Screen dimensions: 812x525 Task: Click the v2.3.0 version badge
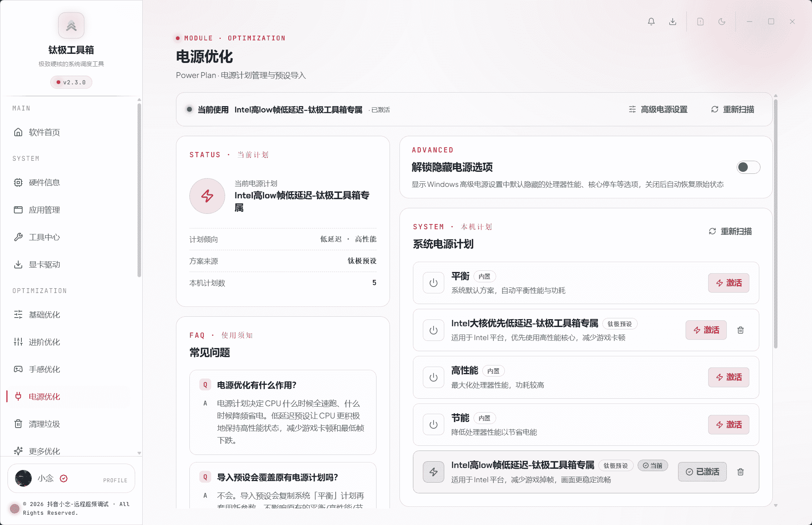pos(71,82)
